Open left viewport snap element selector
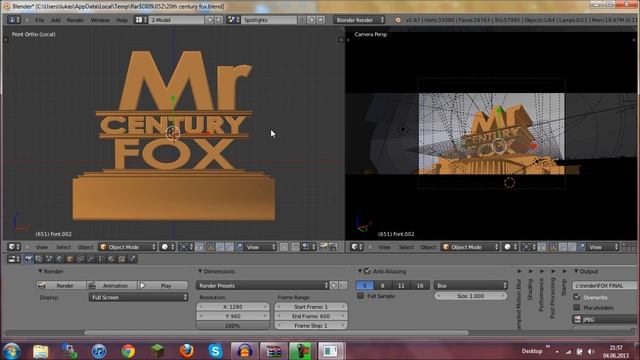The height and width of the screenshot is (360, 640). pyautogui.click(x=307, y=247)
